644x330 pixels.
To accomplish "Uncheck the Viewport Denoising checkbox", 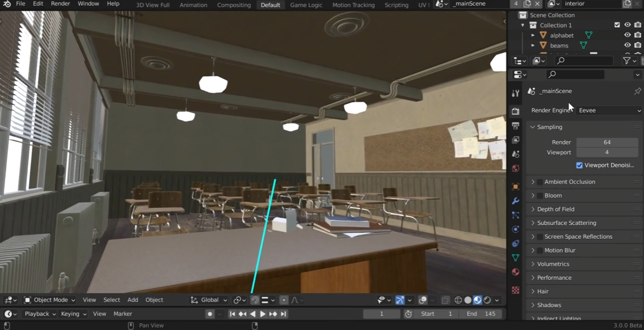I will click(x=579, y=165).
